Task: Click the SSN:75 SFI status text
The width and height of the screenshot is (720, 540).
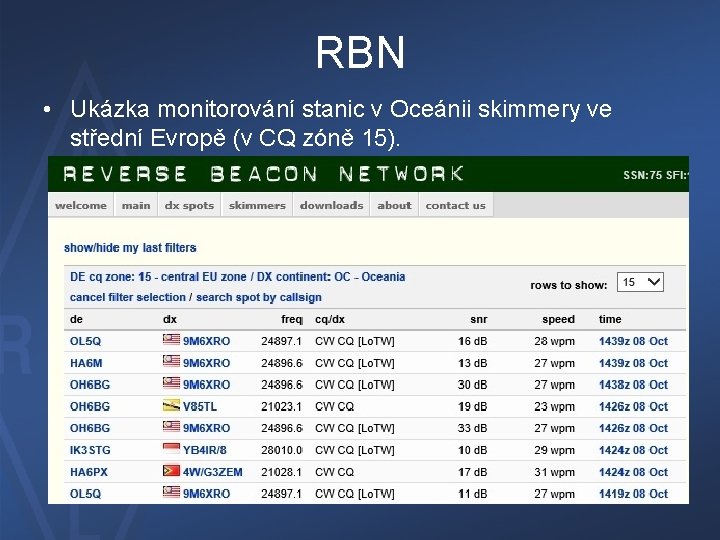Action: click(655, 175)
